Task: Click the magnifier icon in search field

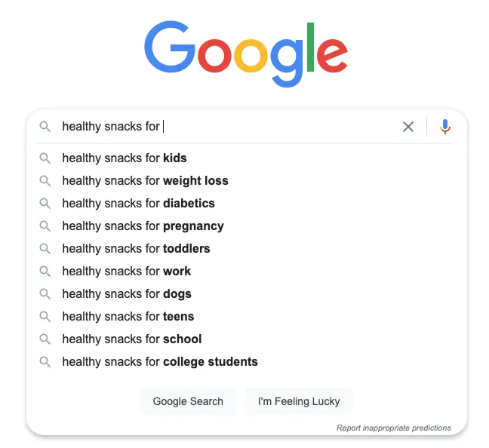Action: tap(45, 127)
